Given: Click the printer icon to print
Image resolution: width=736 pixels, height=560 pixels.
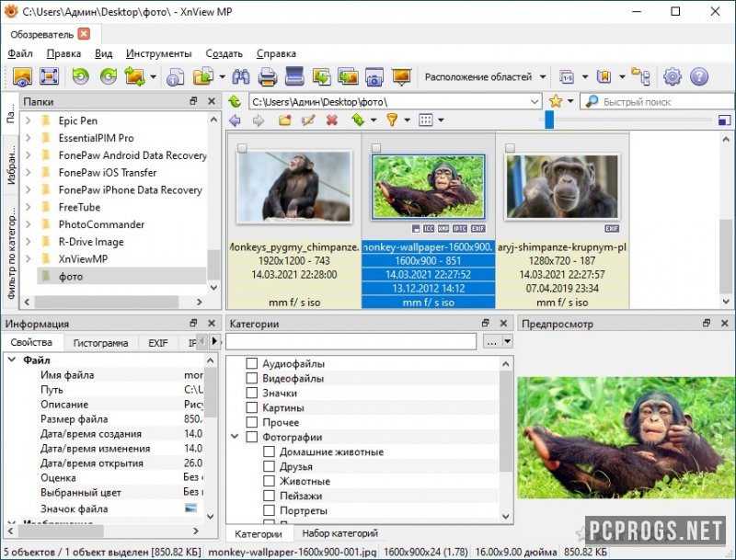Looking at the screenshot, I should click(x=268, y=77).
